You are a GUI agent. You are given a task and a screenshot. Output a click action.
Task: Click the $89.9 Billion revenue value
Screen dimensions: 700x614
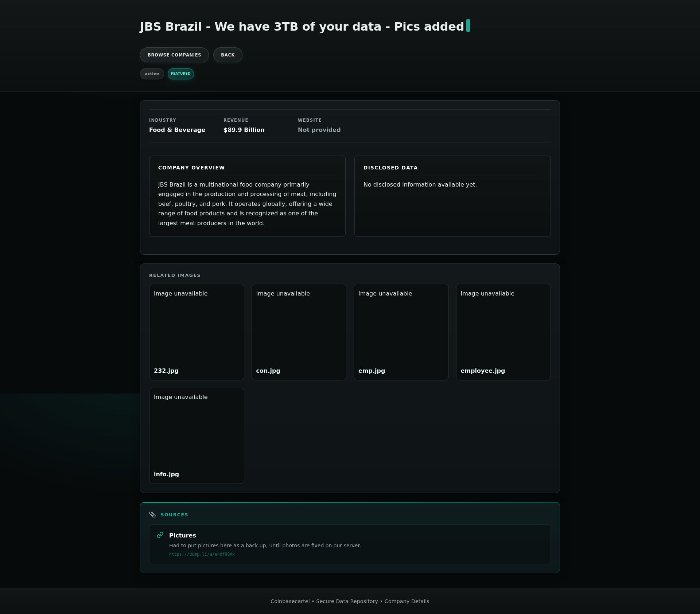pyautogui.click(x=244, y=130)
